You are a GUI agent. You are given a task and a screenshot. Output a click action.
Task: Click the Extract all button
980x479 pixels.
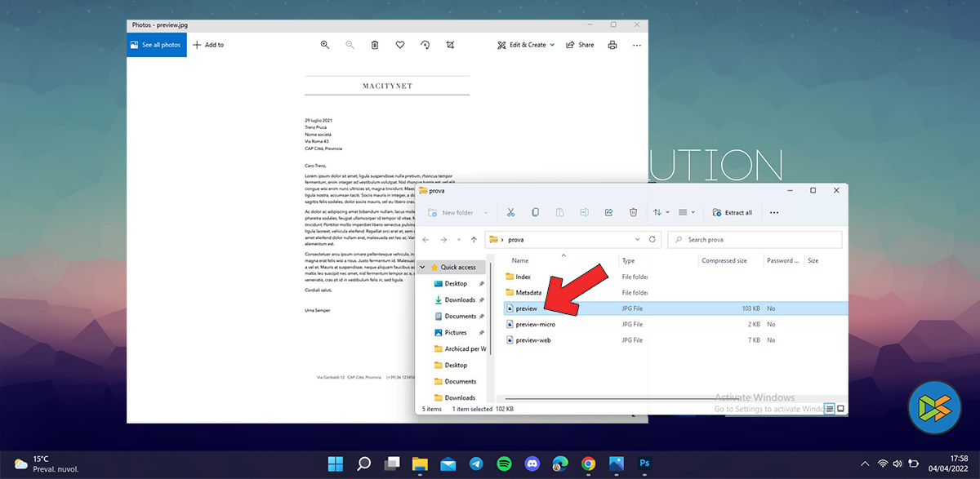pyautogui.click(x=733, y=212)
